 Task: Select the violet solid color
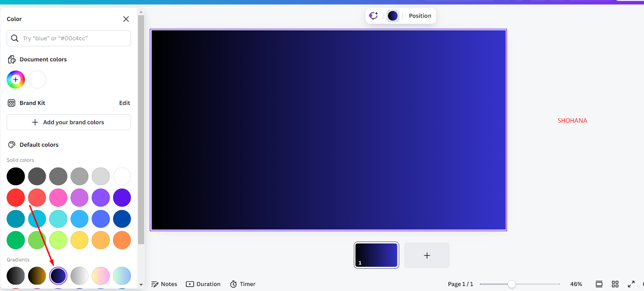point(122,198)
